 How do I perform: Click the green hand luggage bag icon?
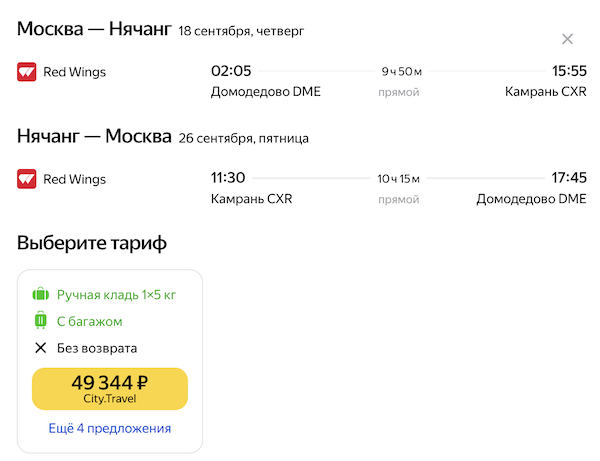click(41, 295)
